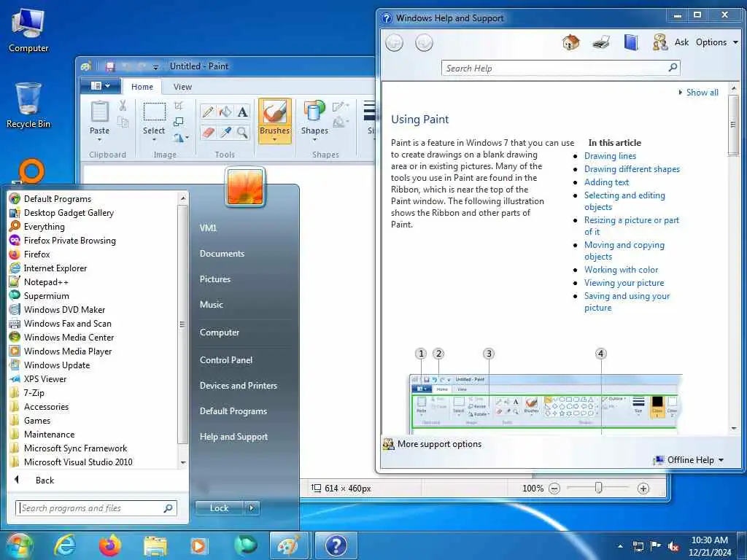
Task: Click the Cut scissors icon in Paint
Action: point(123,106)
